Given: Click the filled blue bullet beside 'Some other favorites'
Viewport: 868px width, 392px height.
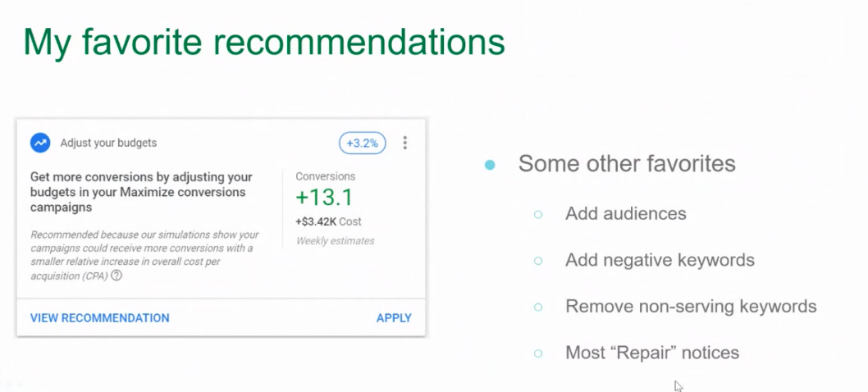Looking at the screenshot, I should (x=490, y=165).
